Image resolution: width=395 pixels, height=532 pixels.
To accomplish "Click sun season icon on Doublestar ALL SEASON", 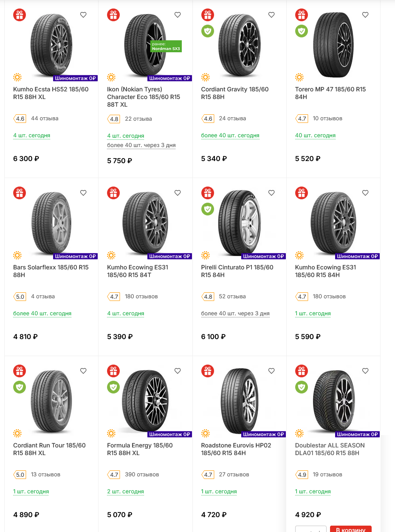I will coord(299,433).
